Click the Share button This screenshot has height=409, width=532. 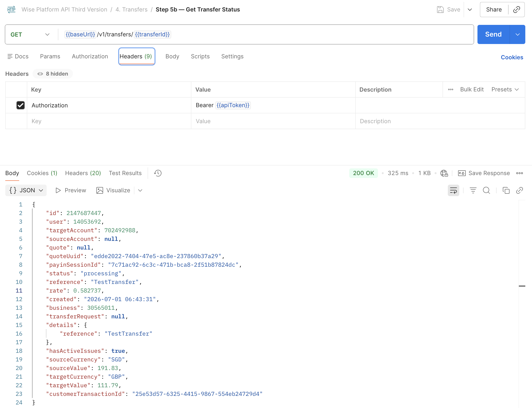[494, 10]
